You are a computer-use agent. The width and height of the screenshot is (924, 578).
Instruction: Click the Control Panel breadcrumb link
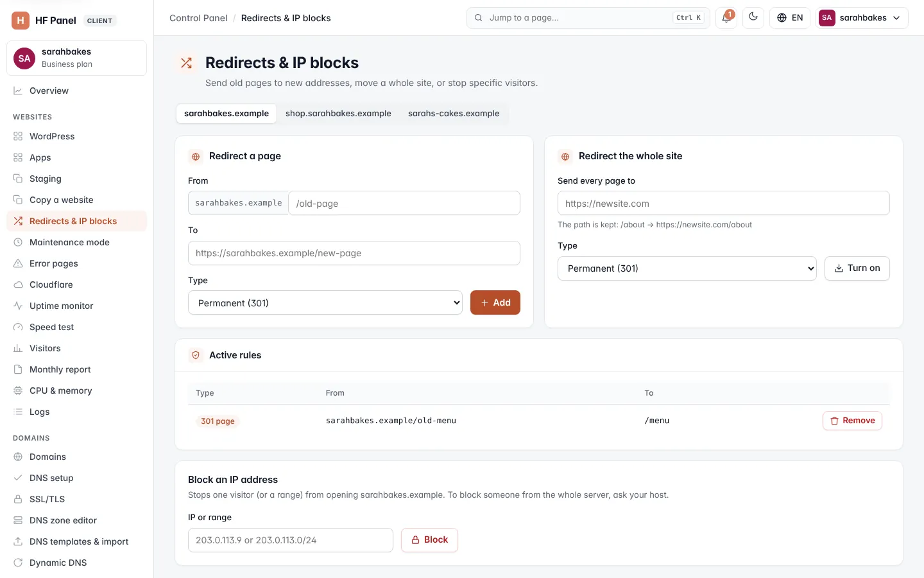tap(198, 18)
